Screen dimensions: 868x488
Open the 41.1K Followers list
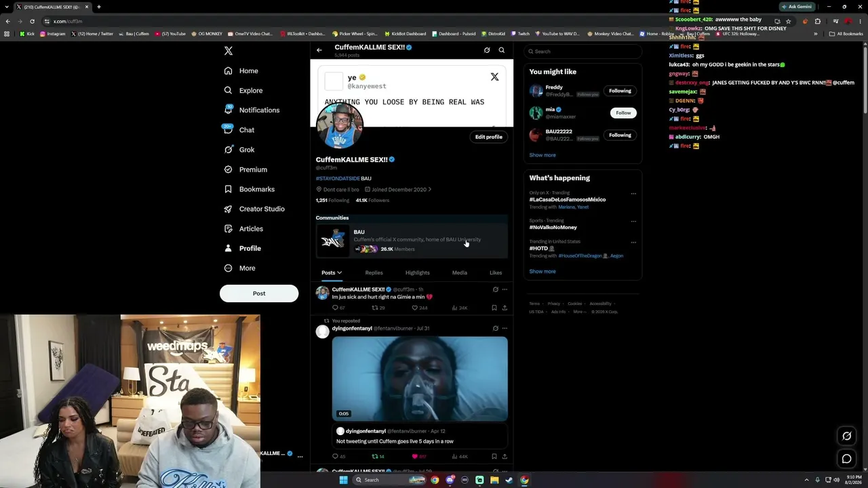pyautogui.click(x=372, y=201)
